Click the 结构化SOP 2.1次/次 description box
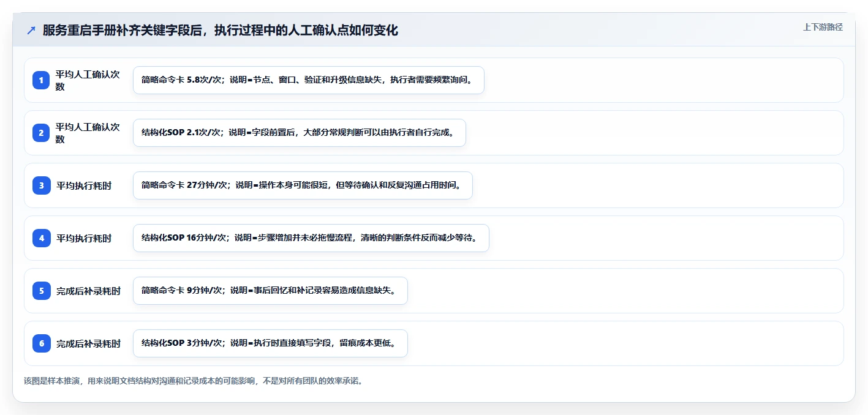868x415 pixels. pos(300,133)
